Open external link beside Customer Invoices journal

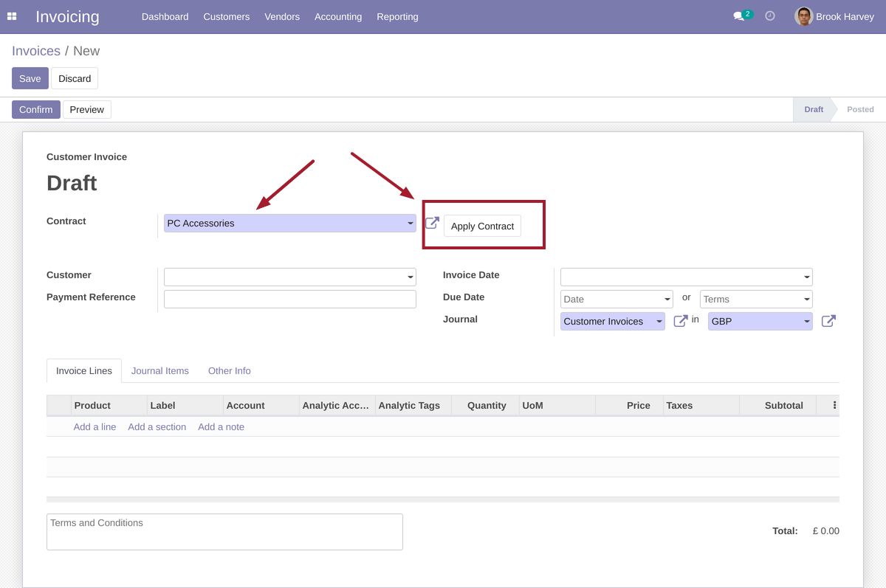680,321
